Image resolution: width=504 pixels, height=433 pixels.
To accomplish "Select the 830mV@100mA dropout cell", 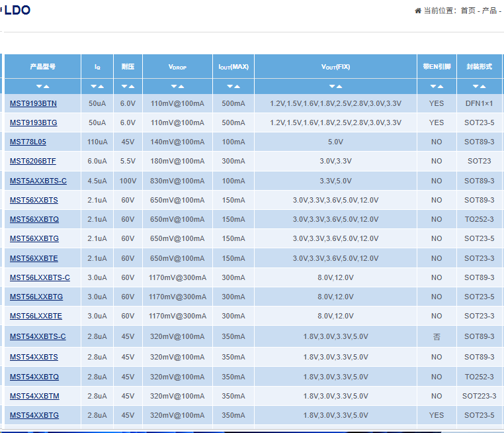I will pyautogui.click(x=177, y=181).
